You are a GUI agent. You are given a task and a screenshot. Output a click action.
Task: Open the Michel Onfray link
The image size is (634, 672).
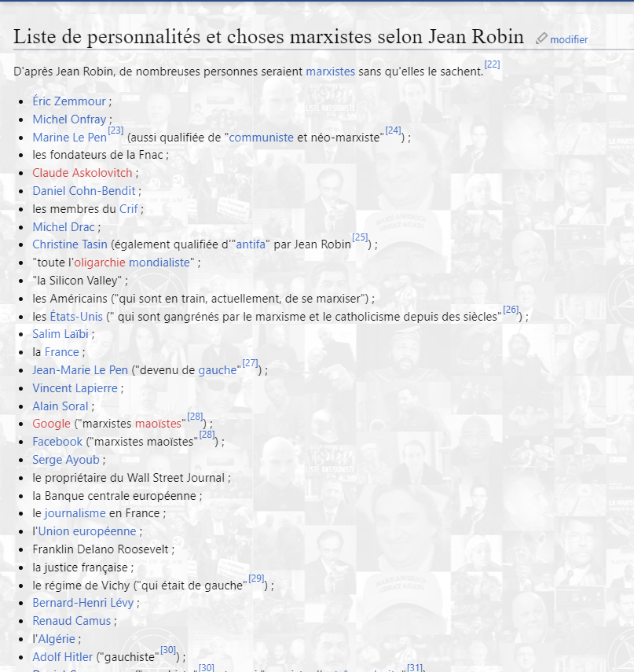pyautogui.click(x=69, y=119)
